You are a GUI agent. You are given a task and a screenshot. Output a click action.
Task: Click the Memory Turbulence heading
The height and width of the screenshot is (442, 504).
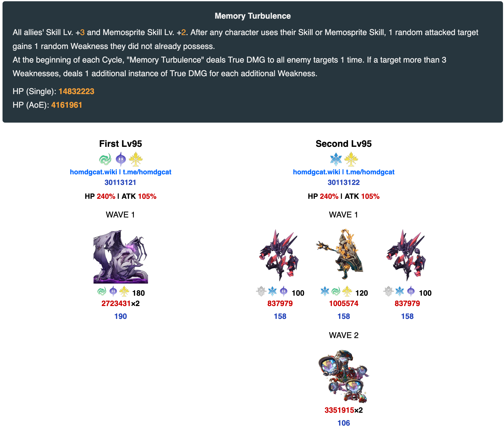coord(253,16)
